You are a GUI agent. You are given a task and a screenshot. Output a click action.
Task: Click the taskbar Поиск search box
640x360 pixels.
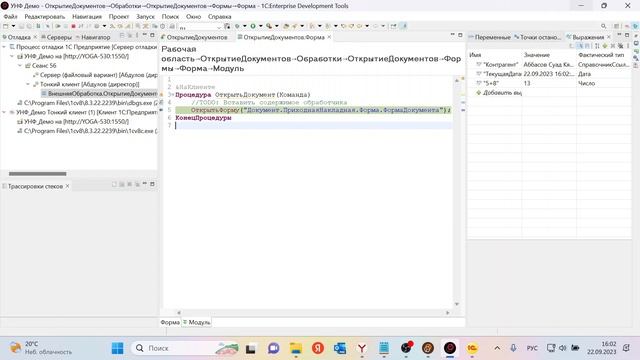(x=185, y=348)
